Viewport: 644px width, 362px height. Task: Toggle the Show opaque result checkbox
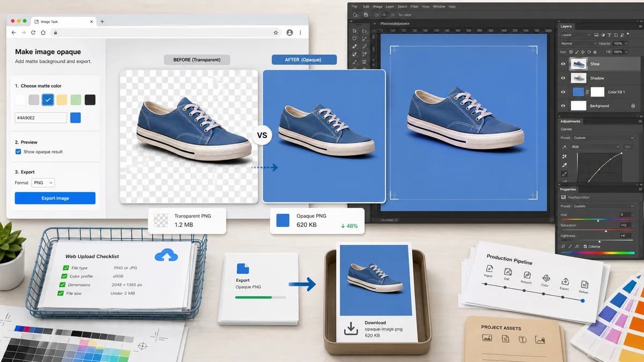coord(18,152)
